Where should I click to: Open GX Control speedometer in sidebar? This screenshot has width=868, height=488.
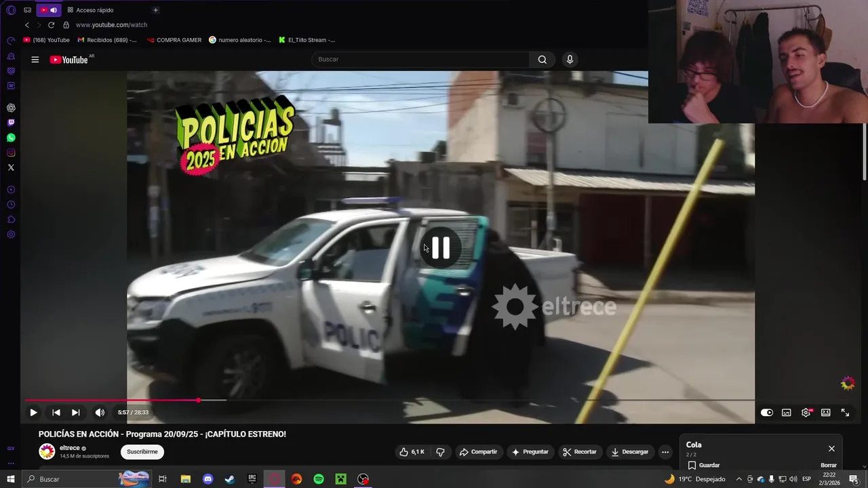tap(11, 41)
